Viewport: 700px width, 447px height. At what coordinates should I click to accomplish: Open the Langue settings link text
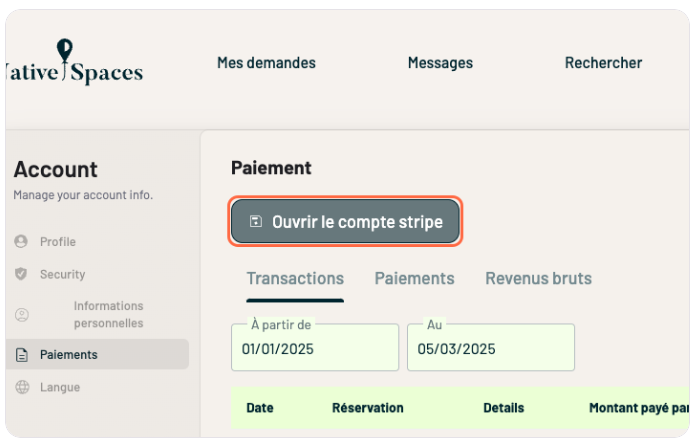tap(60, 387)
